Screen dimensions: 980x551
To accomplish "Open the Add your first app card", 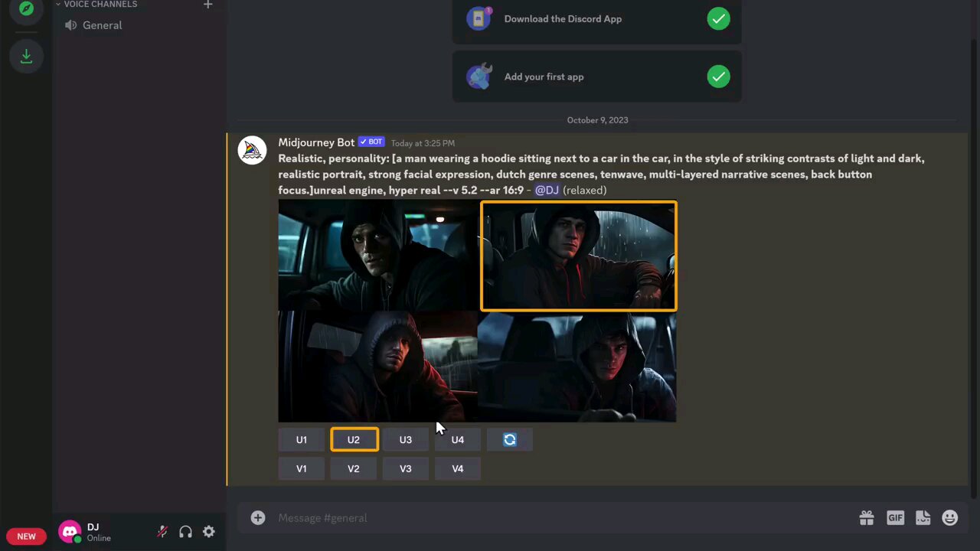I will click(x=596, y=77).
